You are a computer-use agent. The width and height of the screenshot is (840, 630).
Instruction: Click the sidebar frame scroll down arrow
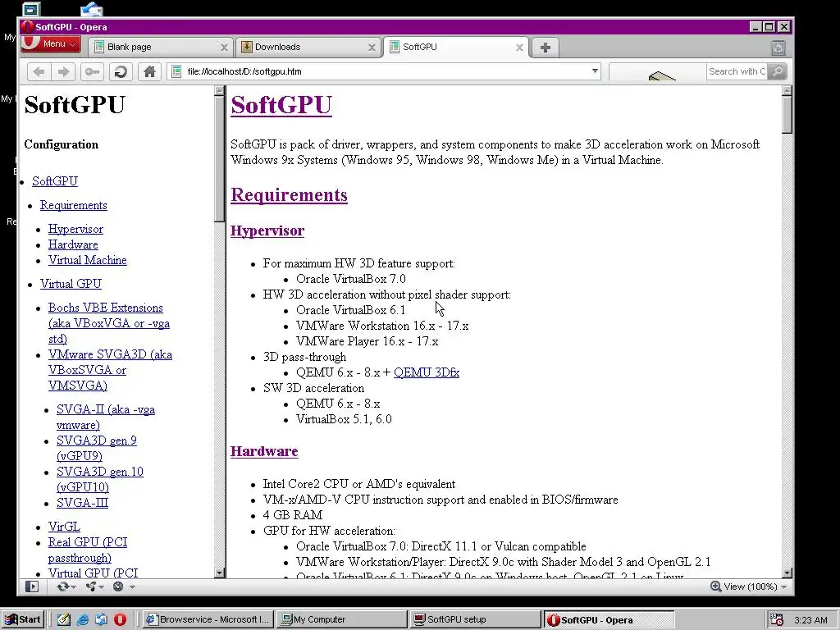[219, 573]
